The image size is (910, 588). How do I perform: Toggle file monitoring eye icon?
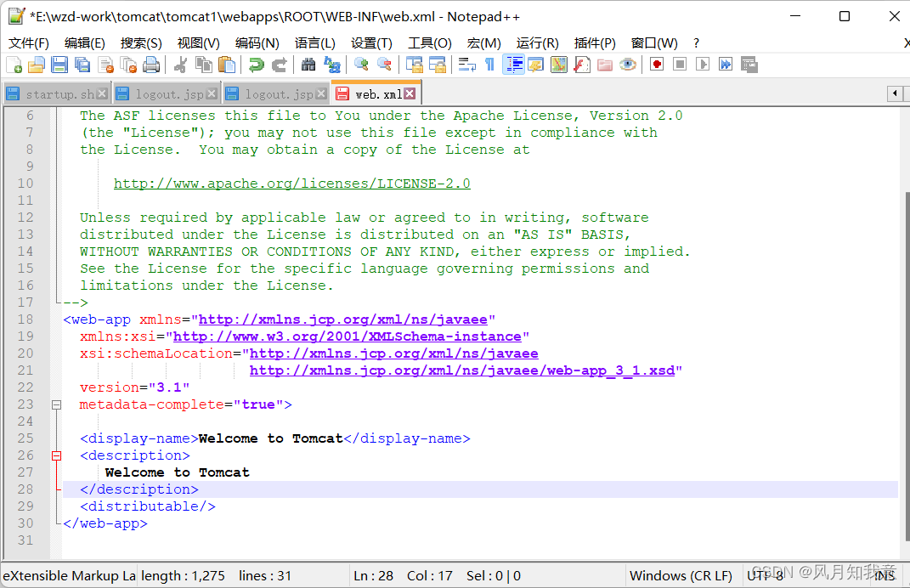click(627, 65)
